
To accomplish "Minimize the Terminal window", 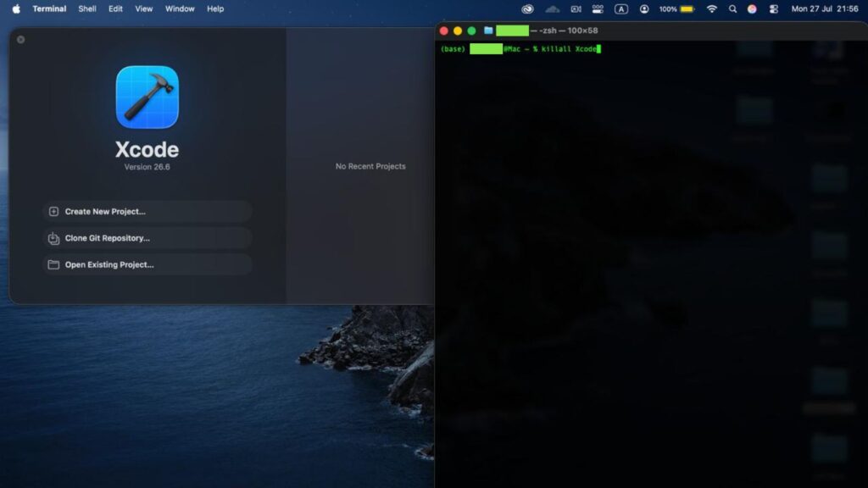I will point(458,31).
